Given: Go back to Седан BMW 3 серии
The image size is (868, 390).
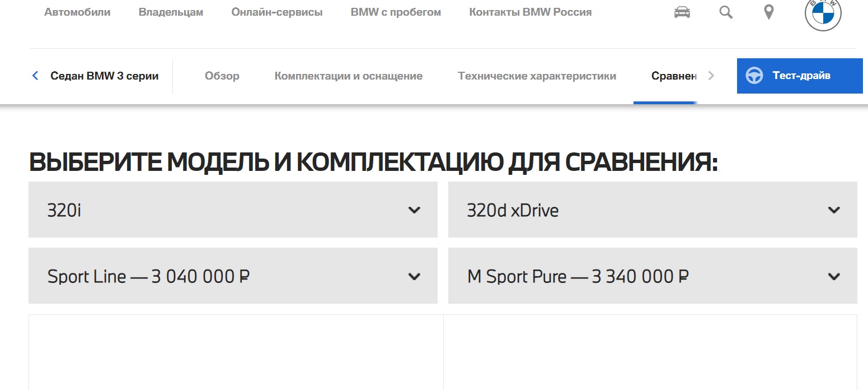Looking at the screenshot, I should tap(105, 76).
